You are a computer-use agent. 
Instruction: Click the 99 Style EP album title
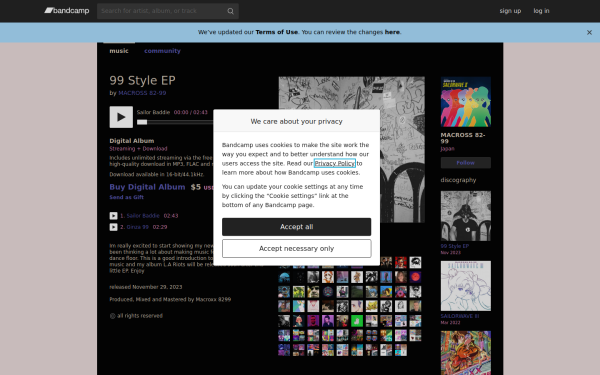142,80
